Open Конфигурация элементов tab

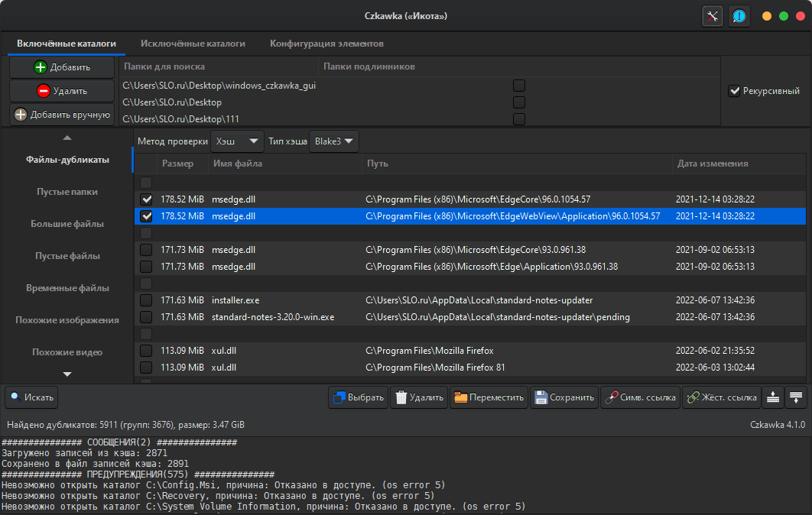tap(326, 44)
